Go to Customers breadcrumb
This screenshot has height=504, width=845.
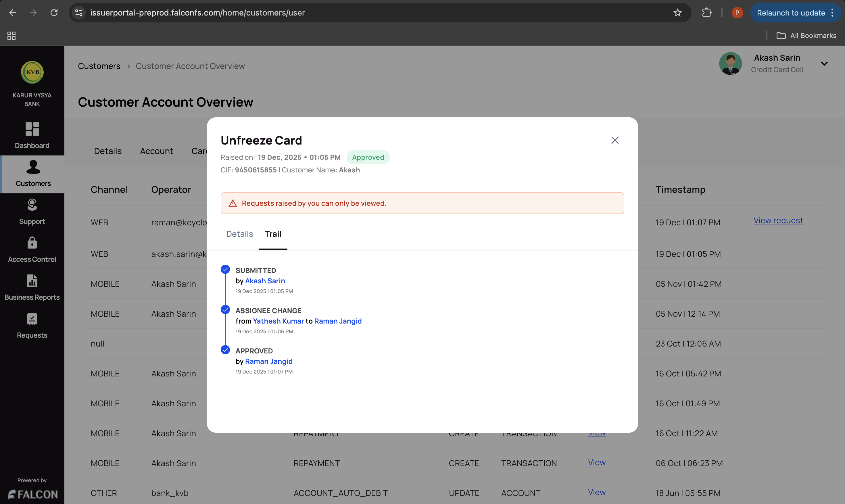(99, 66)
